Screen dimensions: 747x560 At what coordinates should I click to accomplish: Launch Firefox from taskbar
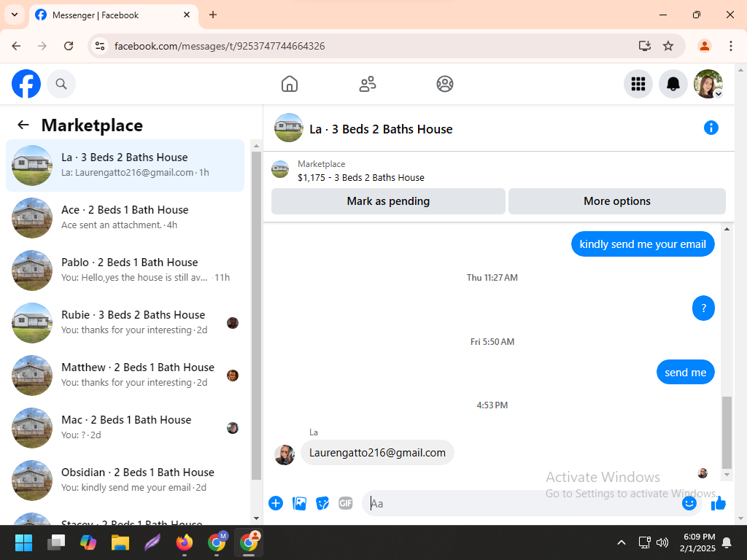click(x=185, y=542)
